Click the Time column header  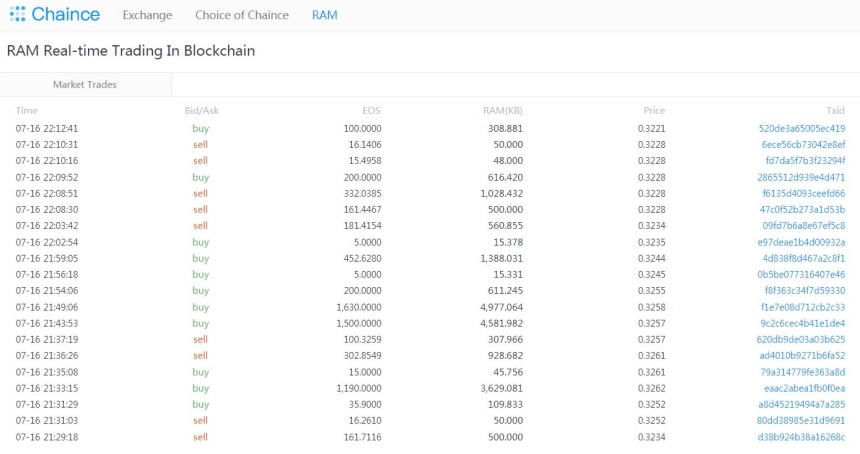(26, 110)
